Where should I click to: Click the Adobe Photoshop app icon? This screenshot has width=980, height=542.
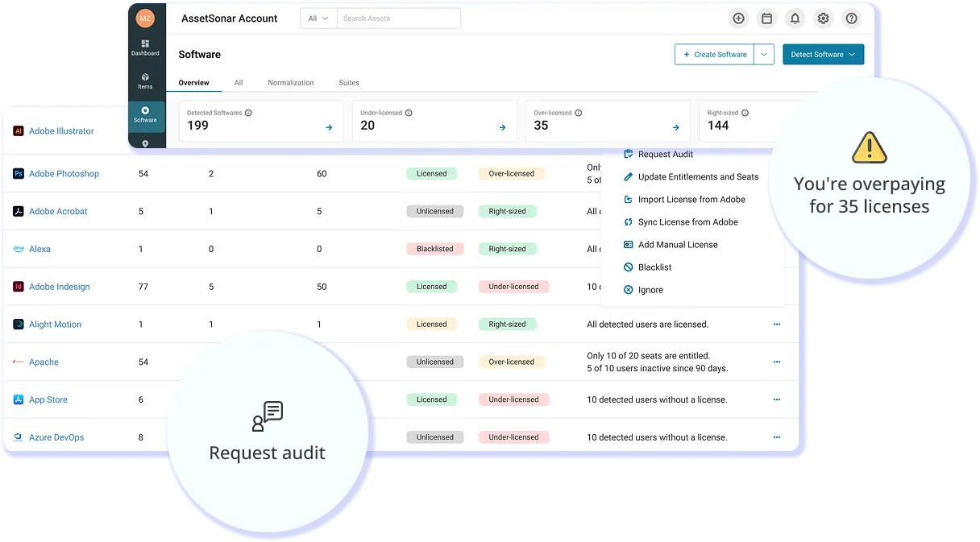click(x=17, y=173)
